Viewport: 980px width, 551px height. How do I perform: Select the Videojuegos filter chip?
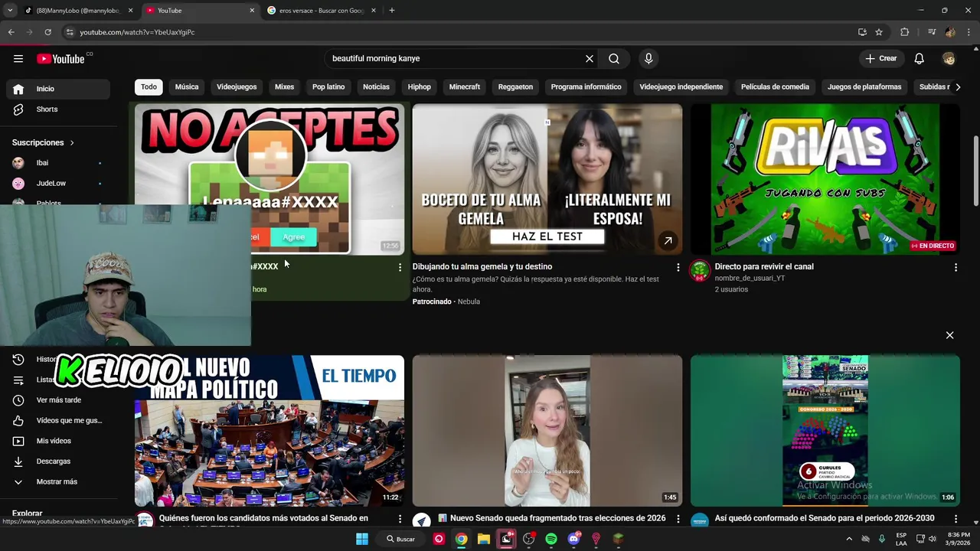(237, 86)
